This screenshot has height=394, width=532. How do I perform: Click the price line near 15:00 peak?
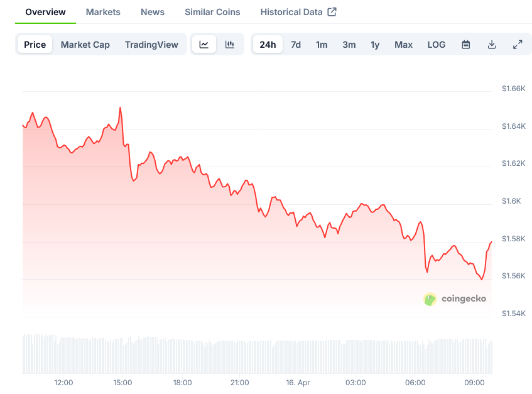pos(120,108)
